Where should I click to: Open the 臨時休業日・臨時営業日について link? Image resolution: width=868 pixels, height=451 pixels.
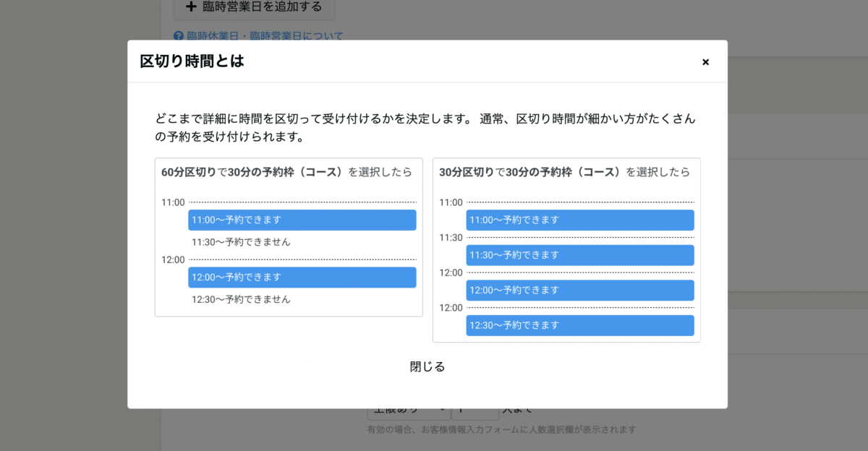click(265, 35)
